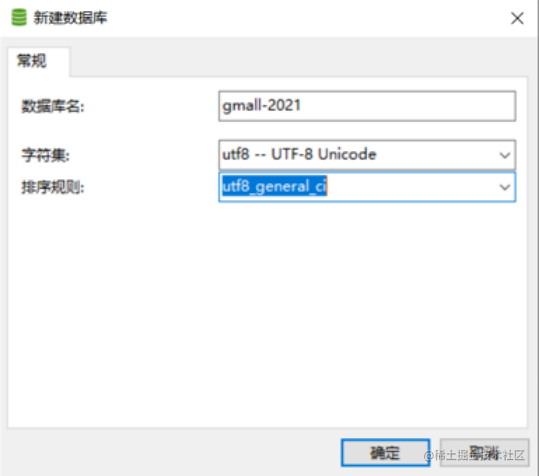The height and width of the screenshot is (476, 539).
Task: Cancel with the 取消 button
Action: tap(484, 453)
